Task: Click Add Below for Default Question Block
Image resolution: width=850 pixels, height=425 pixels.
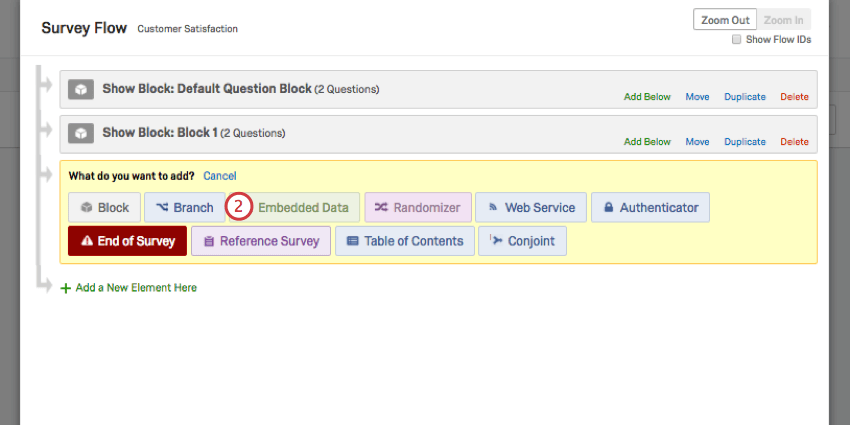Action: click(x=647, y=97)
